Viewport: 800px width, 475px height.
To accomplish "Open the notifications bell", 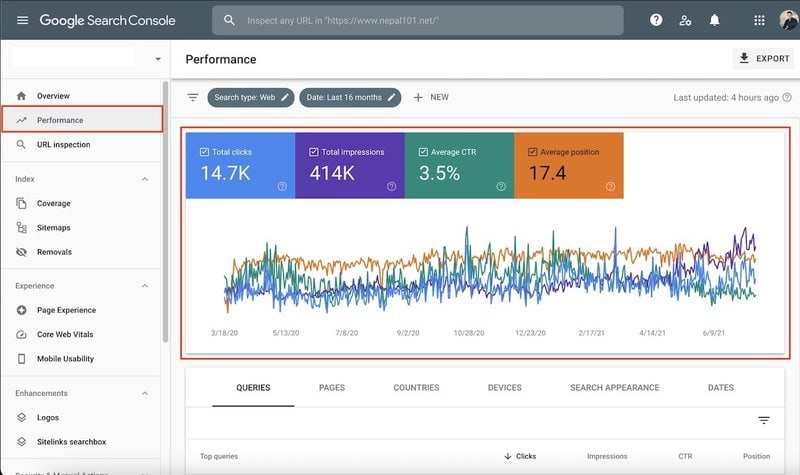I will click(715, 20).
